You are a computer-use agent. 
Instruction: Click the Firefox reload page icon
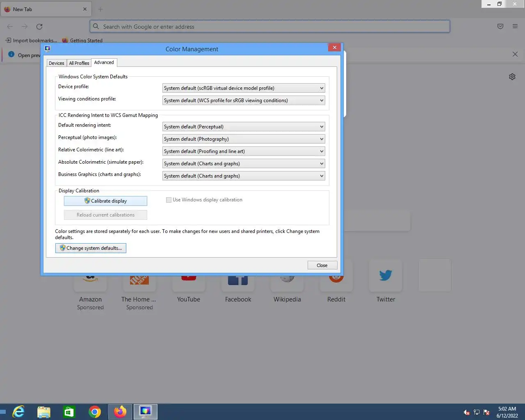click(39, 27)
